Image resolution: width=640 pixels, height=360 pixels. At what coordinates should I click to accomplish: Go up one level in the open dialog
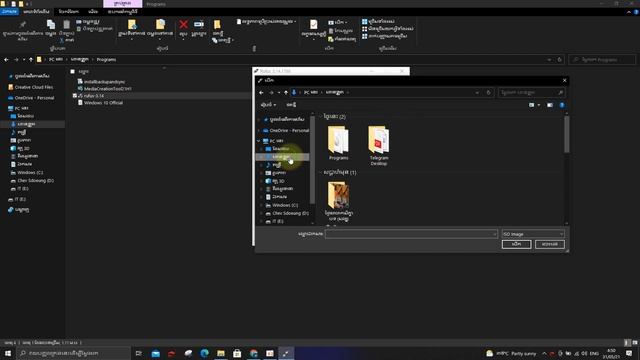coord(286,93)
